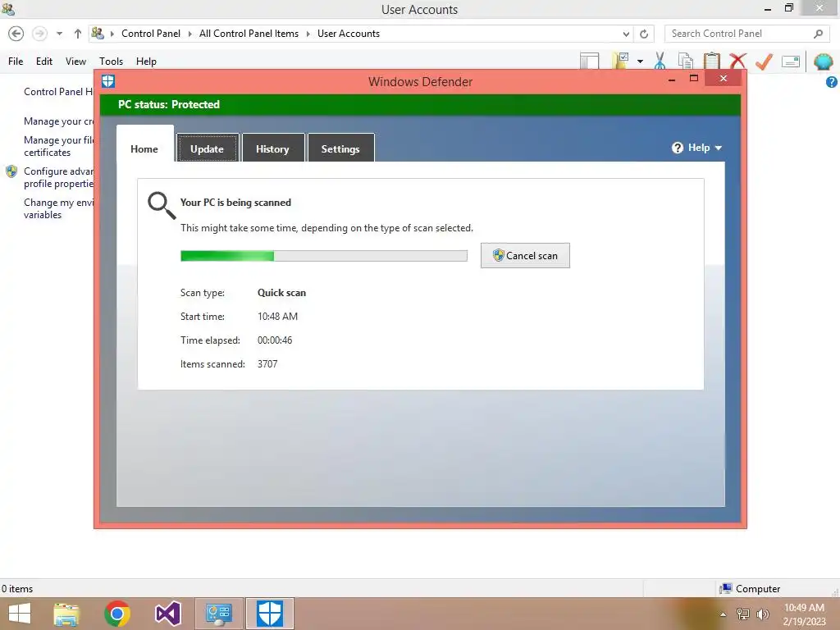840x630 pixels.
Task: Click the Refresh button beside address bar
Action: coord(644,34)
